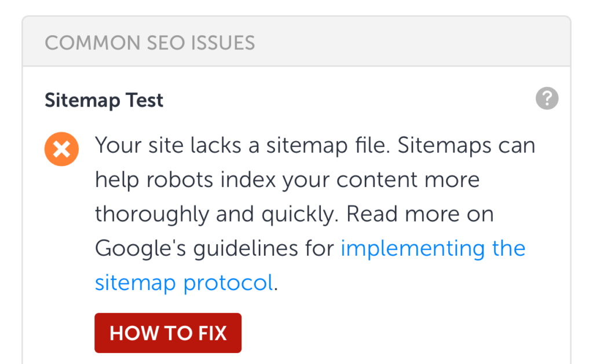Toggle the sitemap test result display
Screen dimensions: 593x364
point(104,100)
